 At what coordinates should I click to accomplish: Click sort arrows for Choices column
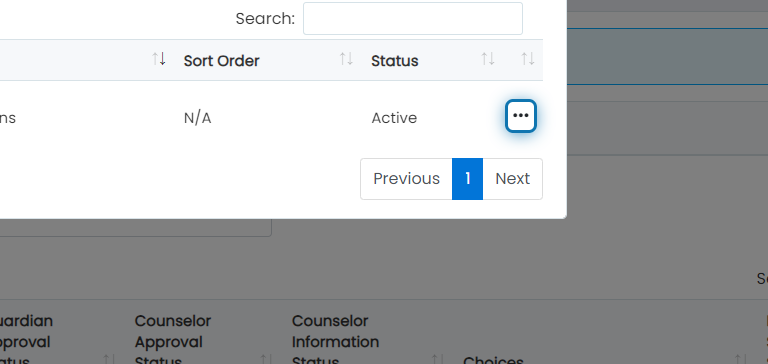coord(740,360)
